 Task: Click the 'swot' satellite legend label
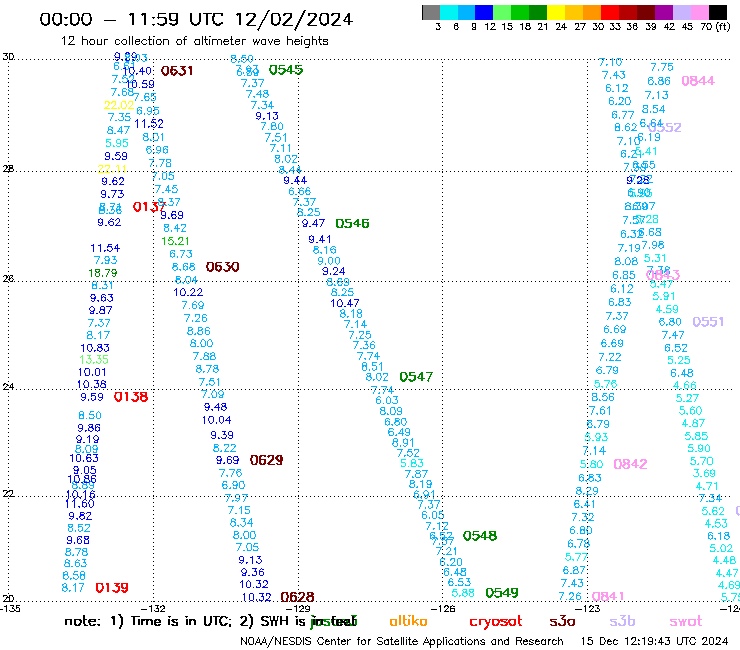click(x=686, y=621)
